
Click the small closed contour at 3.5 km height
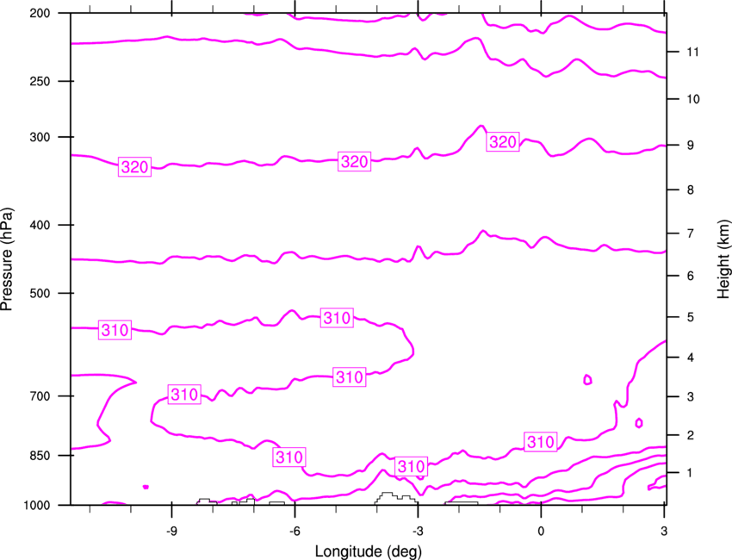587,379
